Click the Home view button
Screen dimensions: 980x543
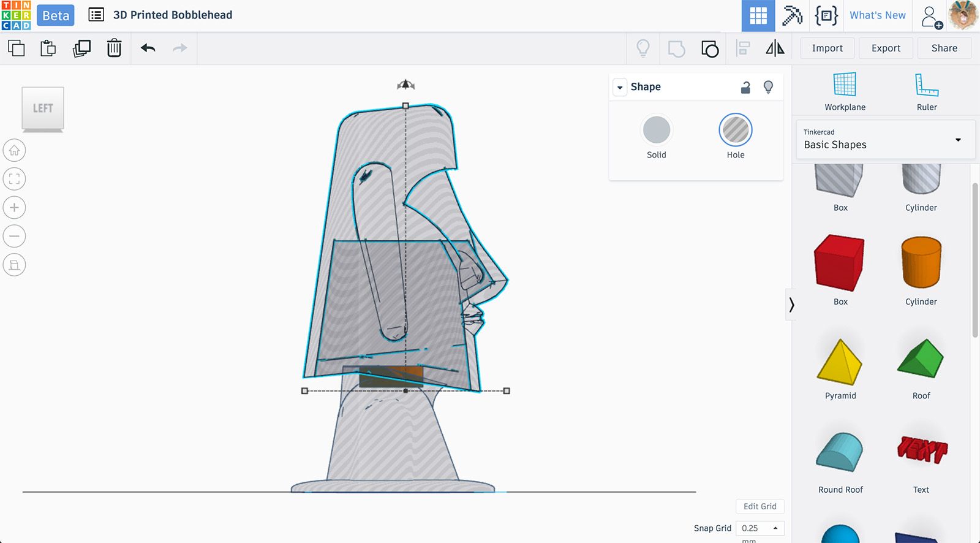(14, 150)
